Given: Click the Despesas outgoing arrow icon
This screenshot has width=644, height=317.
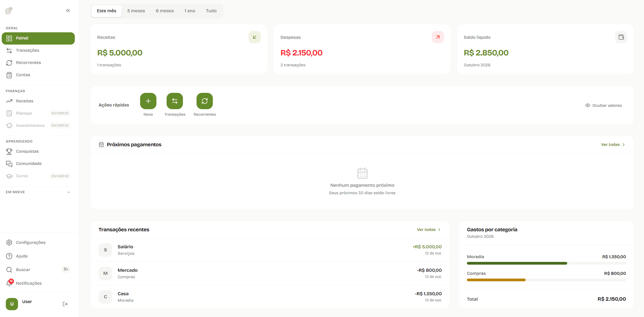Looking at the screenshot, I should click(438, 37).
